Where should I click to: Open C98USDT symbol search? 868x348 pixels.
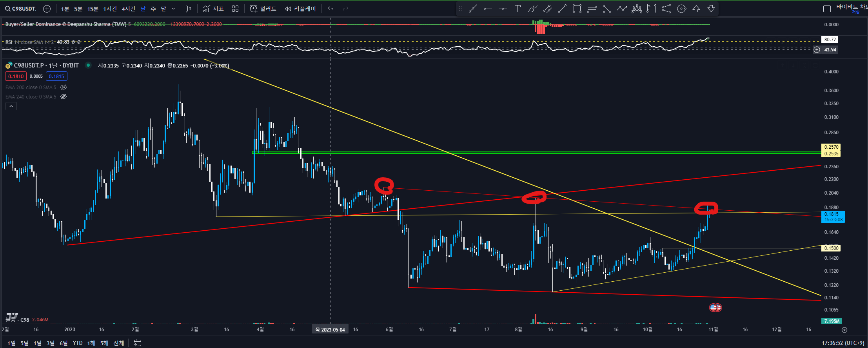click(20, 9)
